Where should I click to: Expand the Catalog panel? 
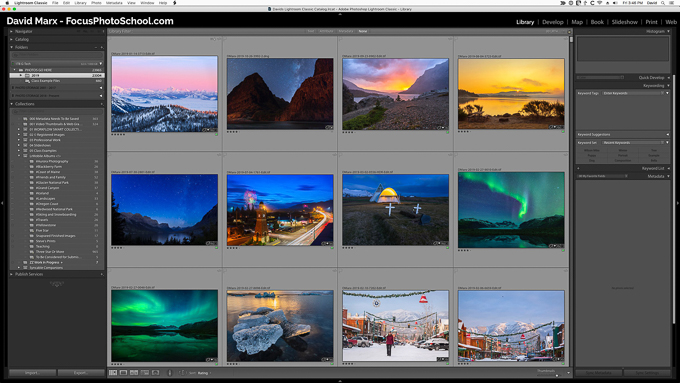(12, 39)
